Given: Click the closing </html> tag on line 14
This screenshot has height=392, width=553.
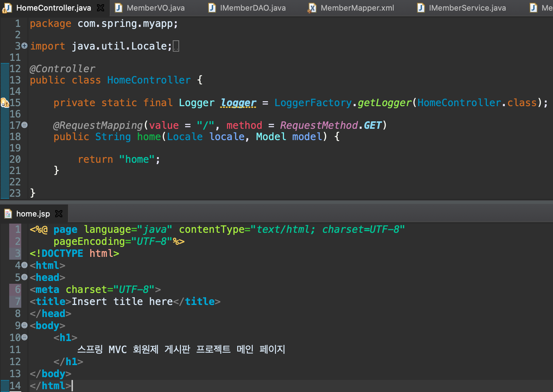Looking at the screenshot, I should [x=50, y=386].
